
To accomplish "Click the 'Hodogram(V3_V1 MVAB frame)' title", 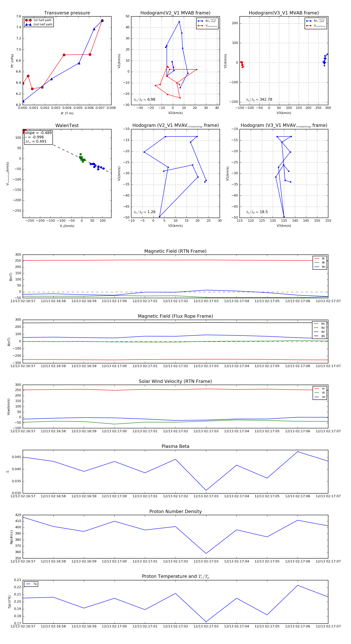I will [x=284, y=13].
